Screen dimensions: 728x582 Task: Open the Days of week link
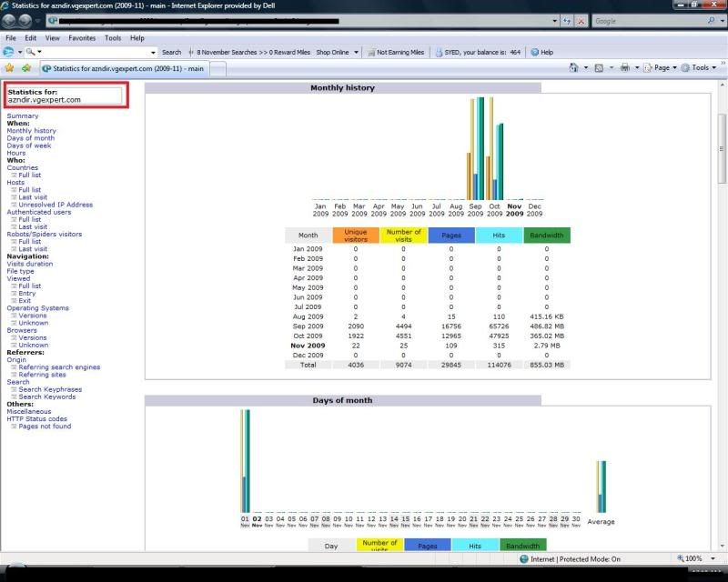29,145
